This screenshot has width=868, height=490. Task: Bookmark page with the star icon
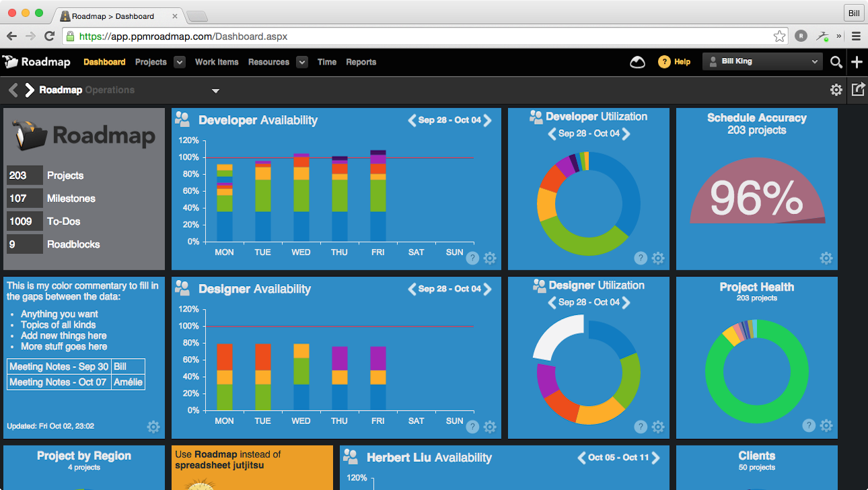pyautogui.click(x=779, y=36)
